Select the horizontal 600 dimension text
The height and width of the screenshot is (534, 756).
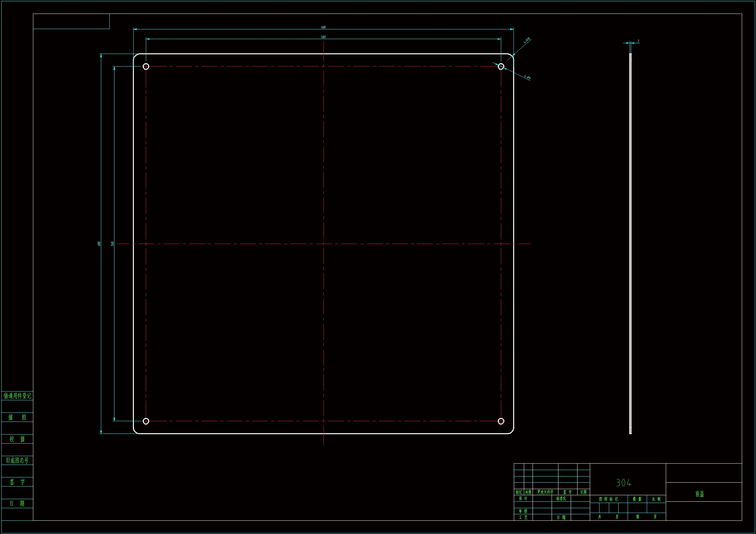tap(323, 27)
